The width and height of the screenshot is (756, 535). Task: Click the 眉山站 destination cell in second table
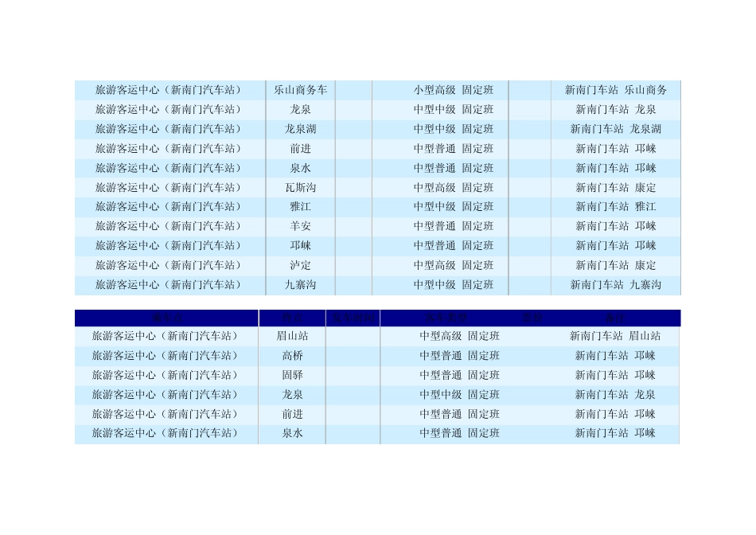pos(292,336)
